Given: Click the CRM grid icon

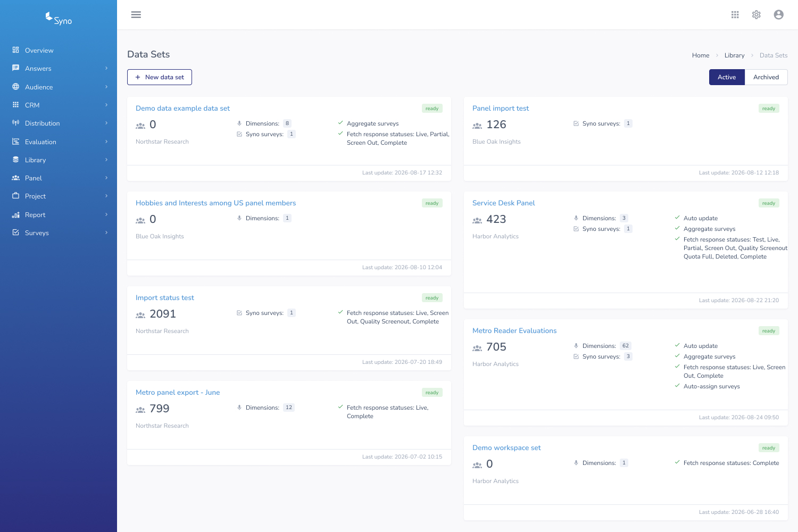Looking at the screenshot, I should click(16, 105).
